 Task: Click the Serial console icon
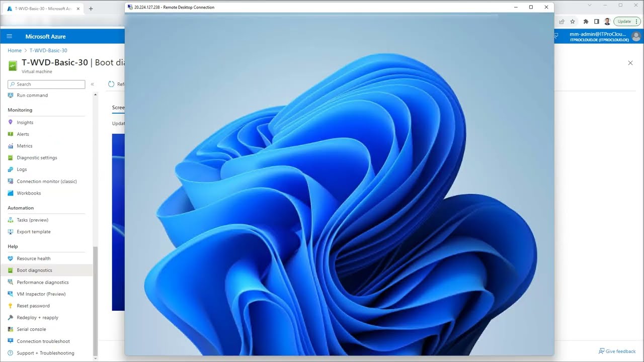[11, 329]
